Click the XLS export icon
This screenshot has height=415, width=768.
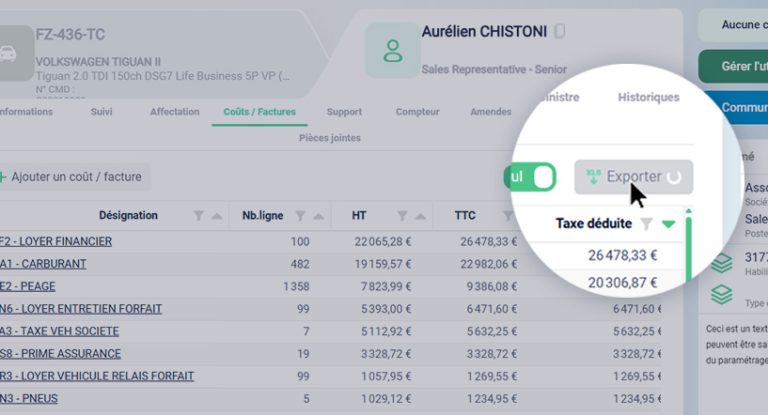pos(593,176)
